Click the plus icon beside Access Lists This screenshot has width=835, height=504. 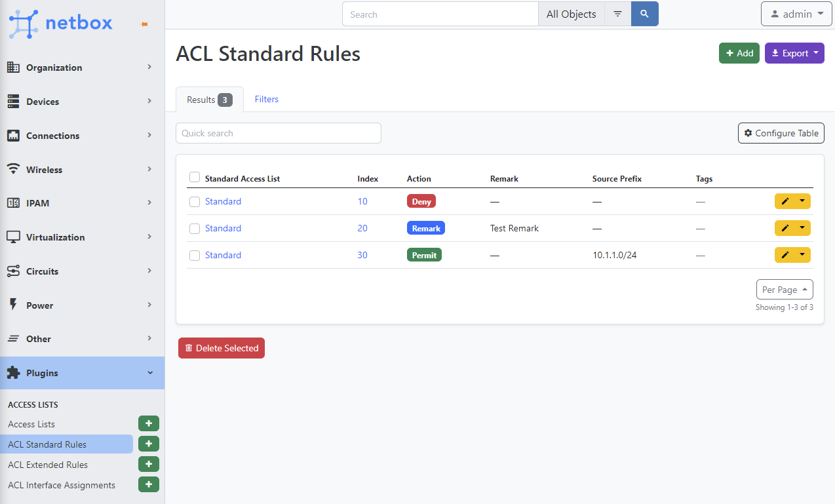(x=149, y=424)
